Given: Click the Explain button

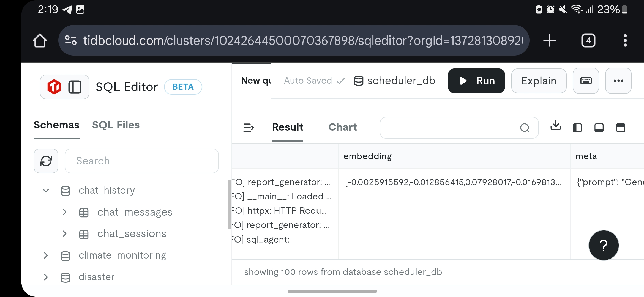Looking at the screenshot, I should coord(539,81).
